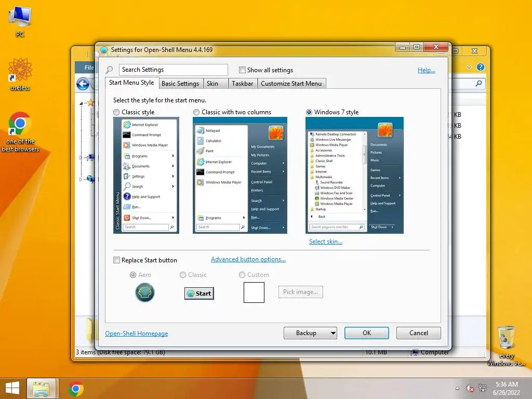Click the Classic Start button image

199,294
